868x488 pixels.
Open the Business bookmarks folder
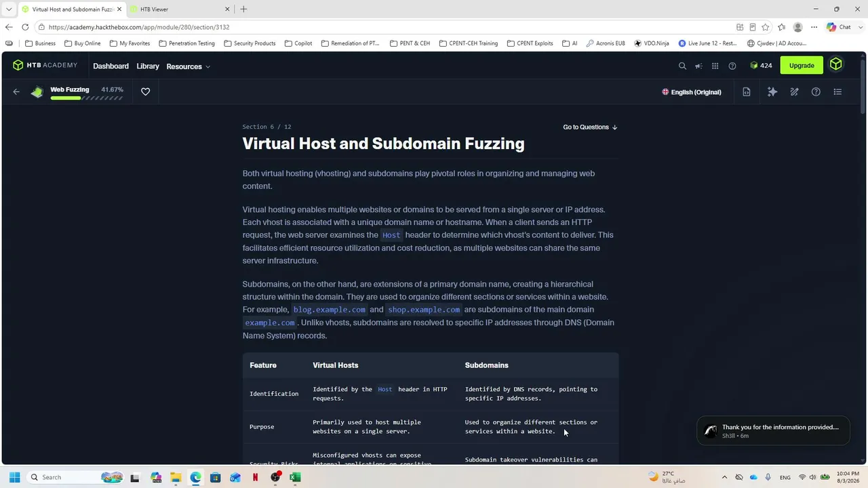(x=40, y=43)
